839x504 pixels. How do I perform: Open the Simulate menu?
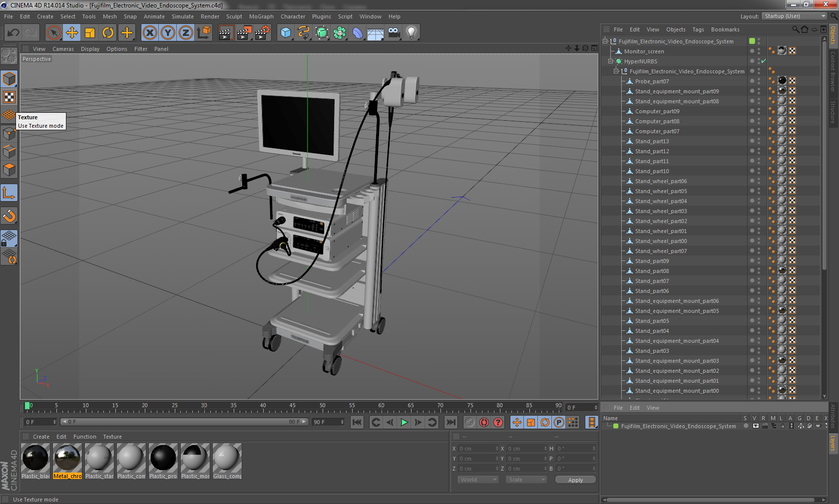pos(182,16)
